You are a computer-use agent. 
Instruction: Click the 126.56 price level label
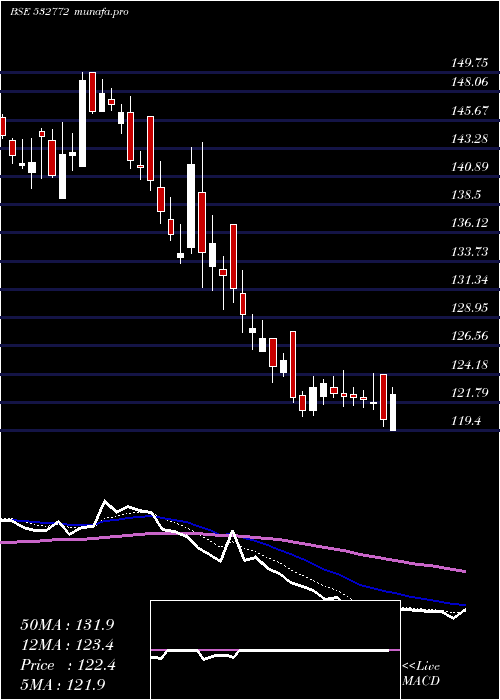[470, 337]
